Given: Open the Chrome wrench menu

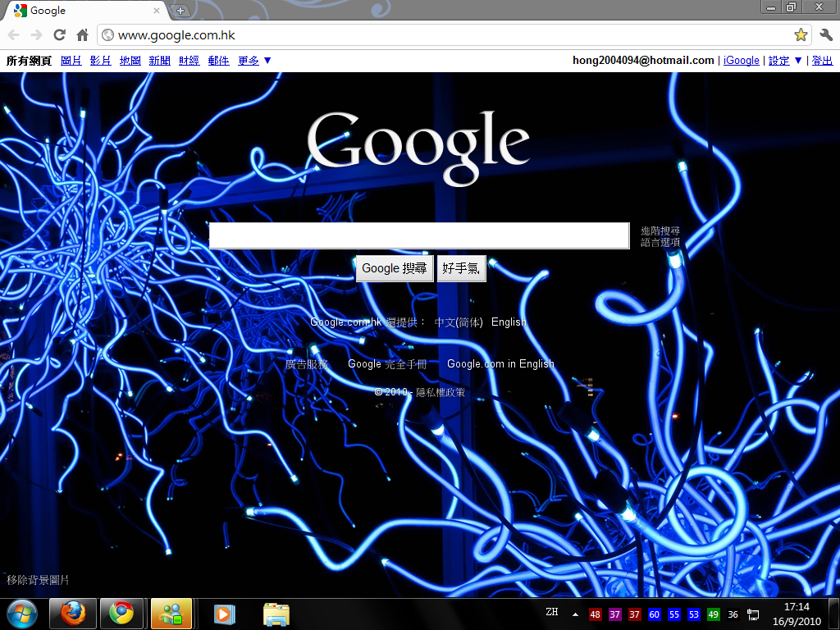Looking at the screenshot, I should pyautogui.click(x=826, y=35).
